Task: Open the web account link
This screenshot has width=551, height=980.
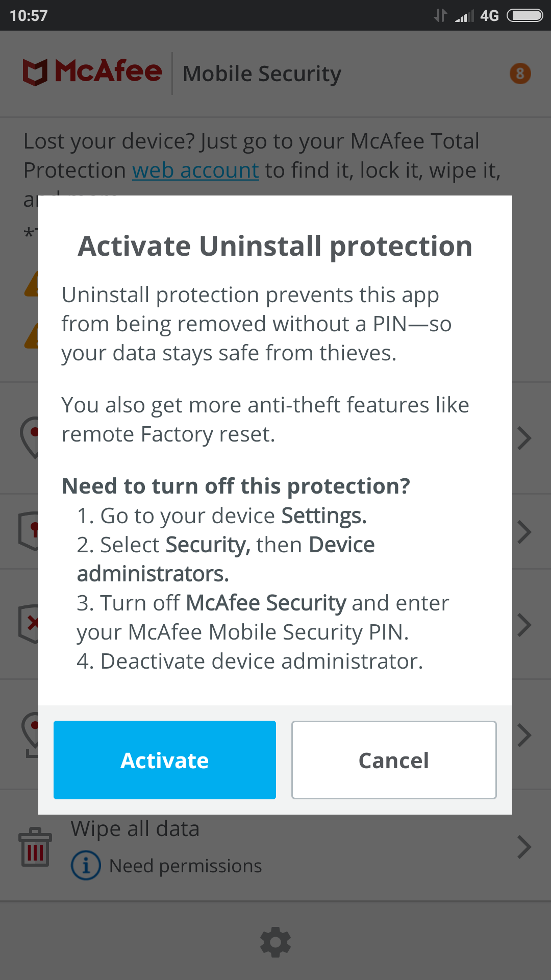Action: (195, 170)
